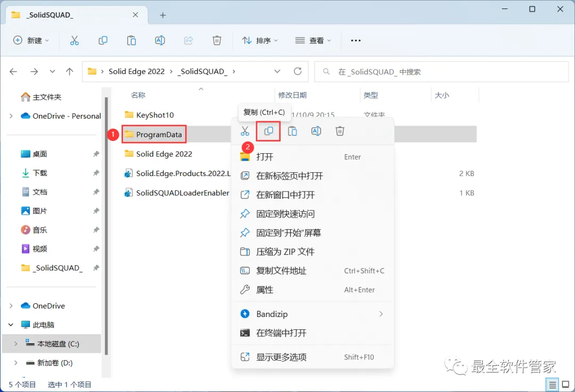
Task: Click the Rename icon in the context menu
Action: [x=316, y=131]
